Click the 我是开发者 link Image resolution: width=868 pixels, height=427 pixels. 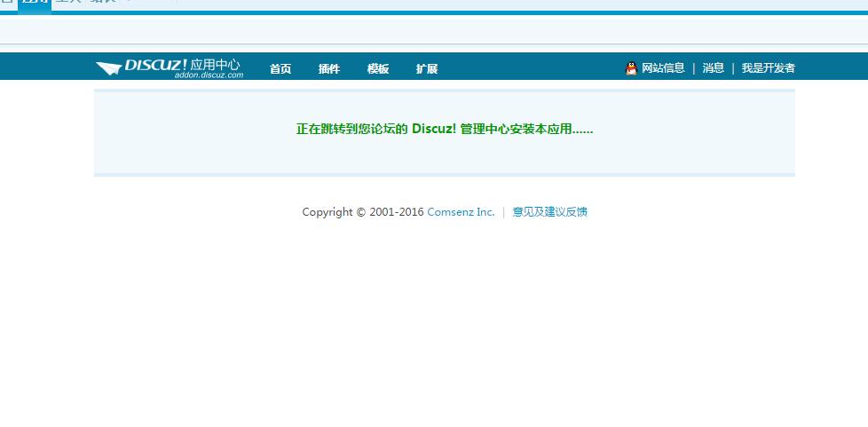(x=768, y=68)
